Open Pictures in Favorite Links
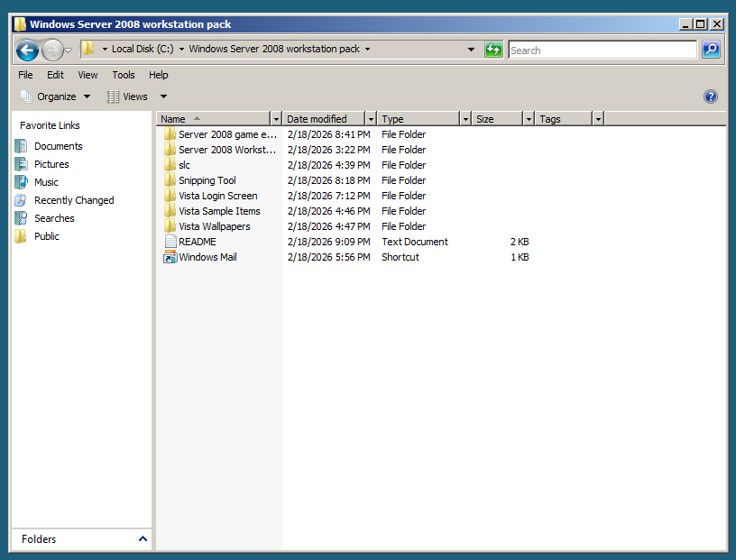Viewport: 736px width, 560px height. [51, 164]
